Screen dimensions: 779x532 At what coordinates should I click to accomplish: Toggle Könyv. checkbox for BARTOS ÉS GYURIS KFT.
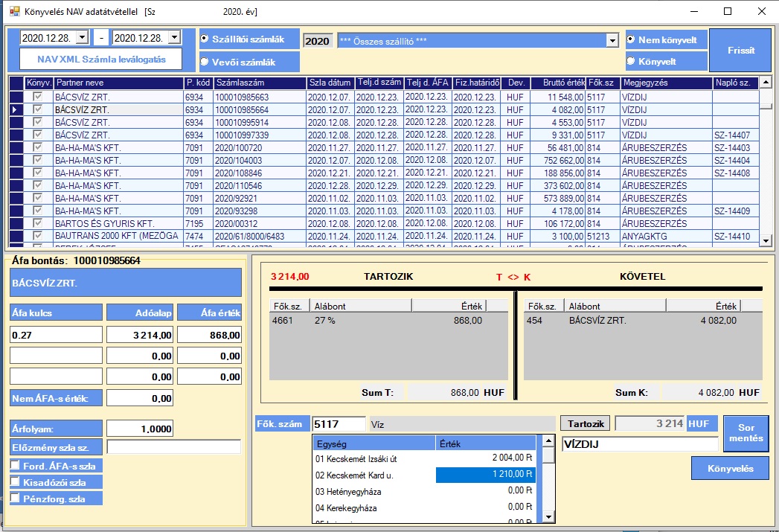pyautogui.click(x=37, y=223)
